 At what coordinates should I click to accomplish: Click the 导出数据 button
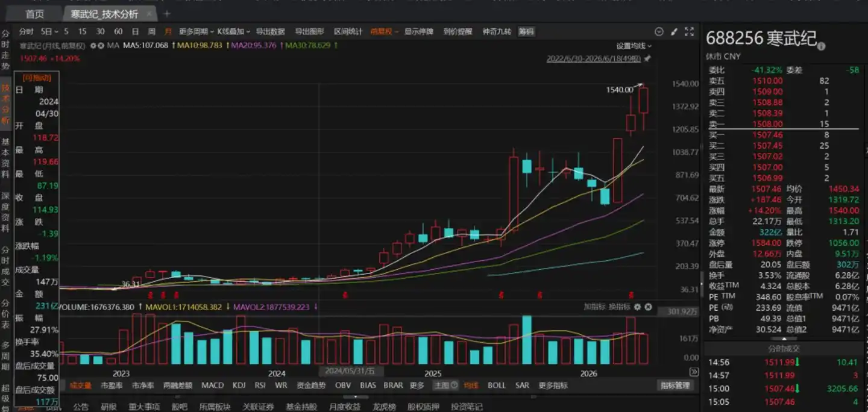tap(270, 31)
